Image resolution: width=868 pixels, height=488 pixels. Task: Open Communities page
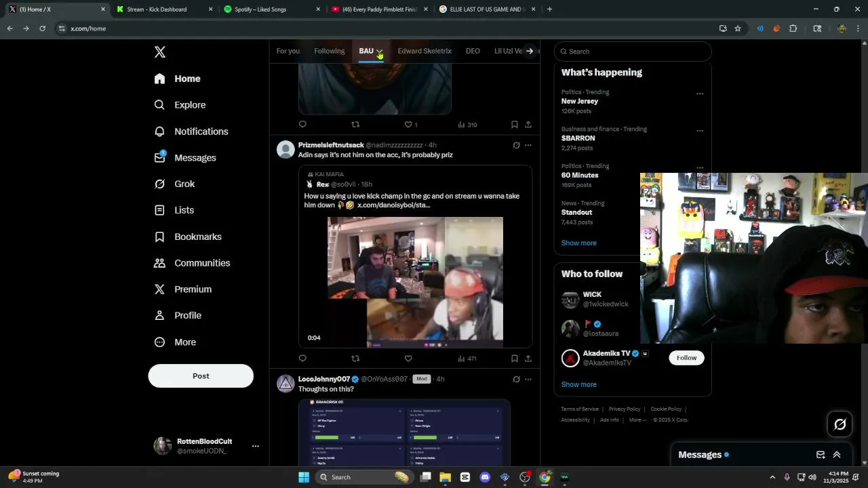coord(192,263)
